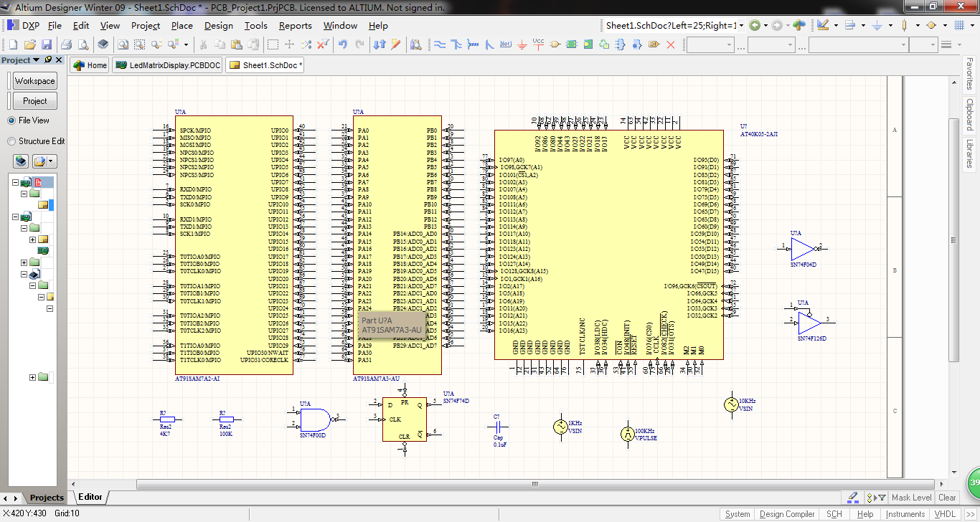The height and width of the screenshot is (522, 980).
Task: Click up/down hierarchy arrows icon
Action: point(380,44)
